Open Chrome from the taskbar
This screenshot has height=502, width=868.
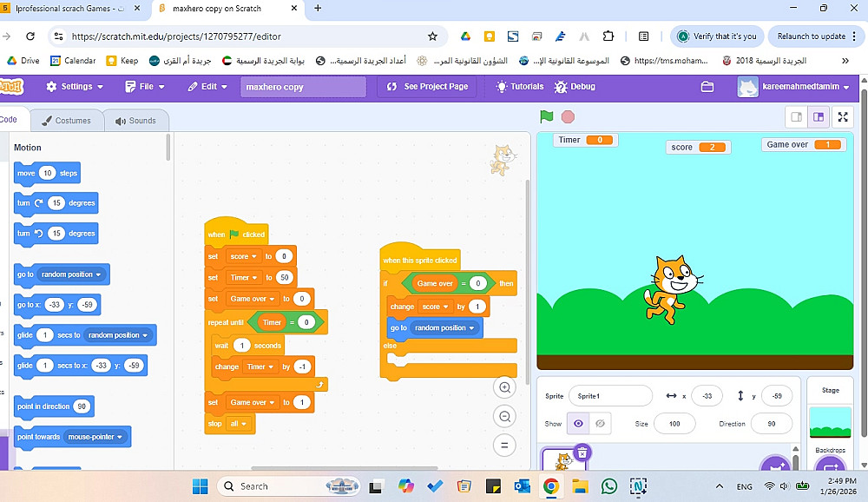coord(550,486)
